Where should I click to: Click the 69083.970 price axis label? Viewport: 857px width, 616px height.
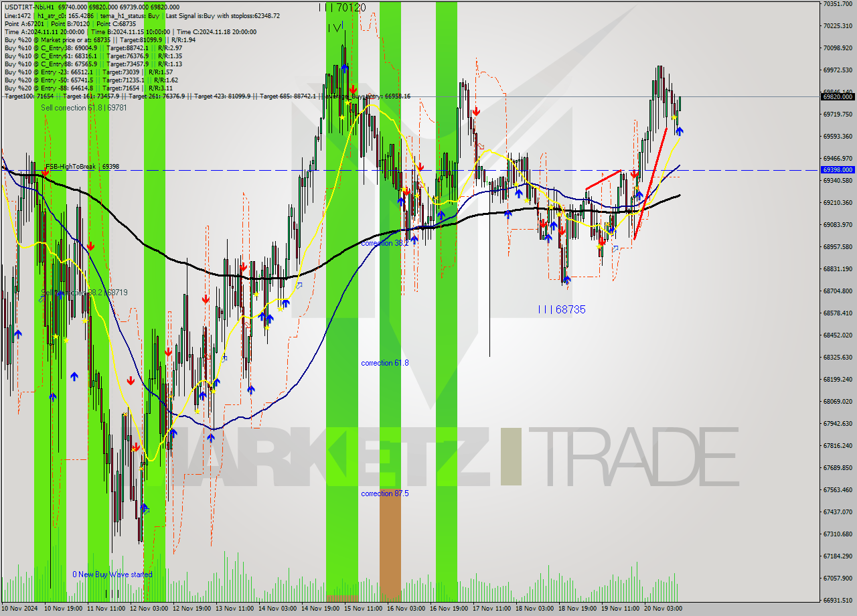pyautogui.click(x=838, y=224)
